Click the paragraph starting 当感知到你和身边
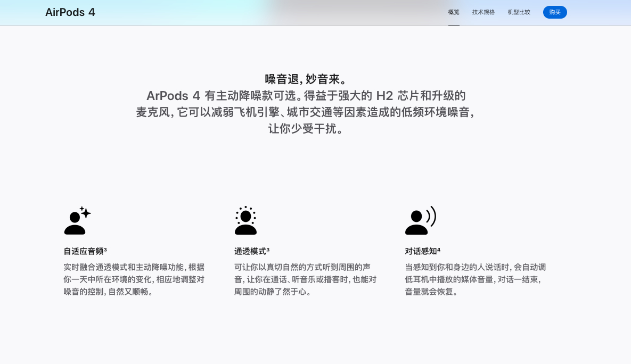 476,279
